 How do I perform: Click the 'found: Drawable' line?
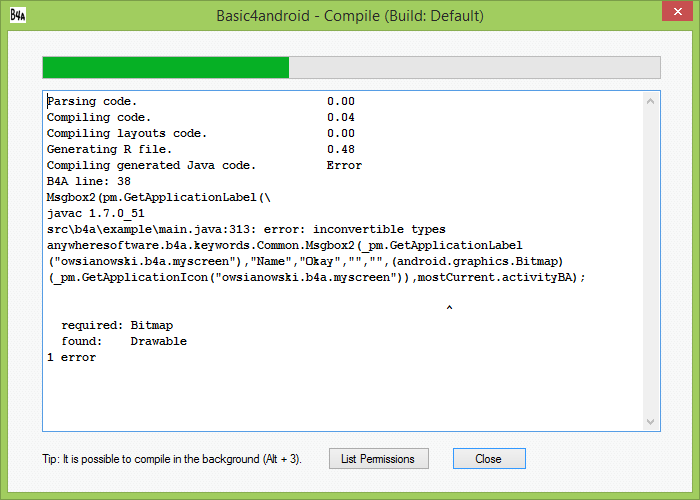[x=124, y=342]
